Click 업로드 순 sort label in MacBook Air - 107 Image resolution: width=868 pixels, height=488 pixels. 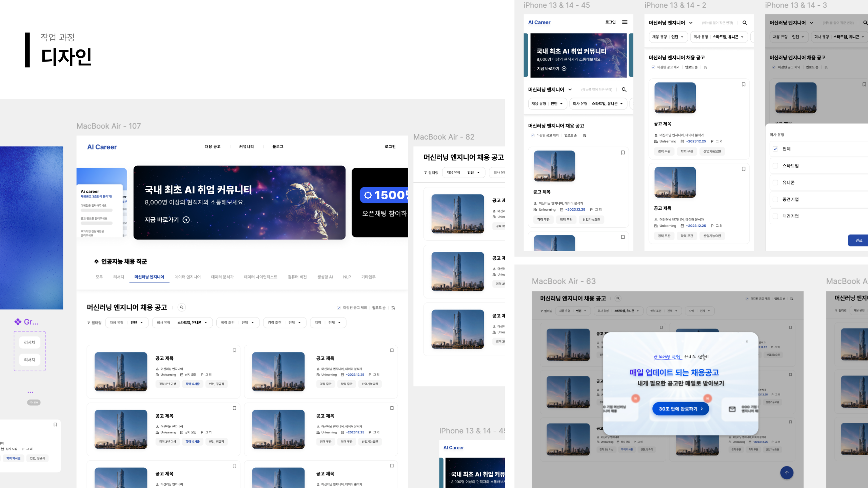(379, 308)
